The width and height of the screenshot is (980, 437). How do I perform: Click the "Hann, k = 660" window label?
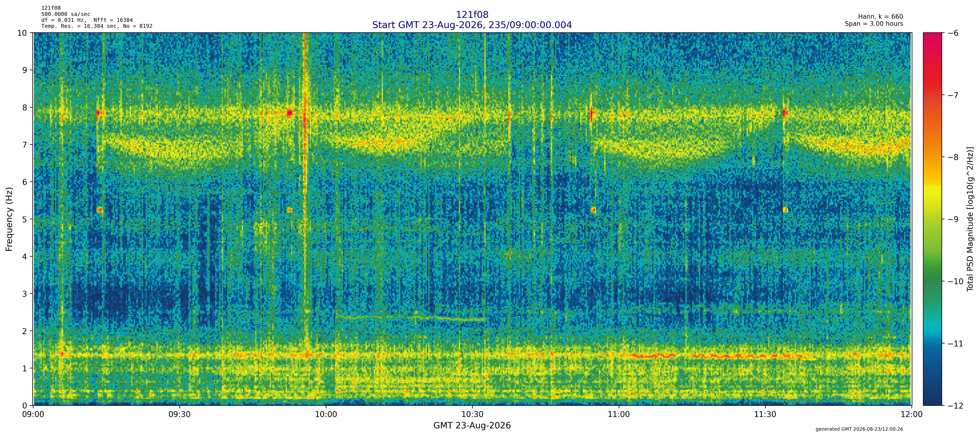click(880, 17)
